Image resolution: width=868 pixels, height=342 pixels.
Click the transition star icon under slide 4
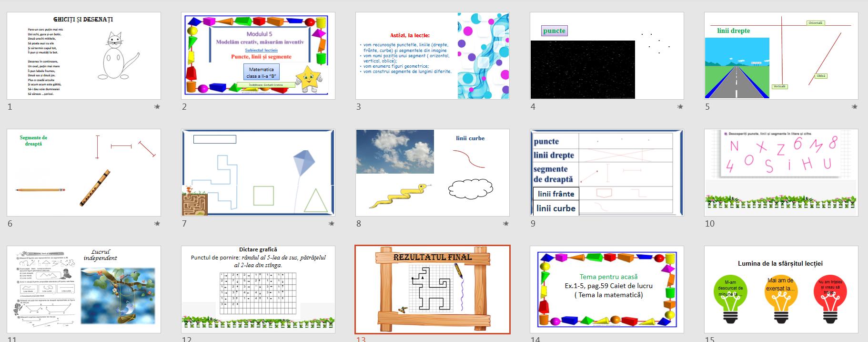(x=680, y=107)
